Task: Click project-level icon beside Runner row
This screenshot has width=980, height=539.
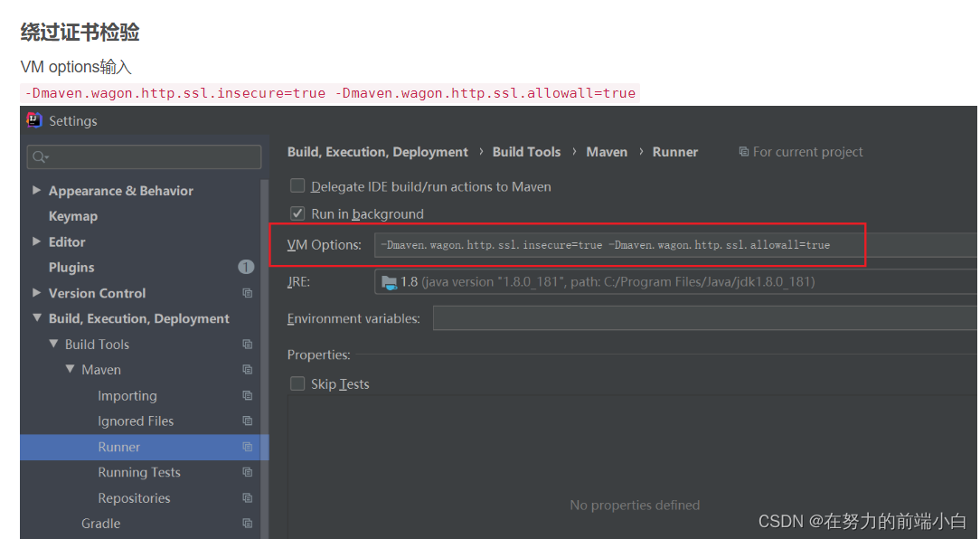Action: 248,447
